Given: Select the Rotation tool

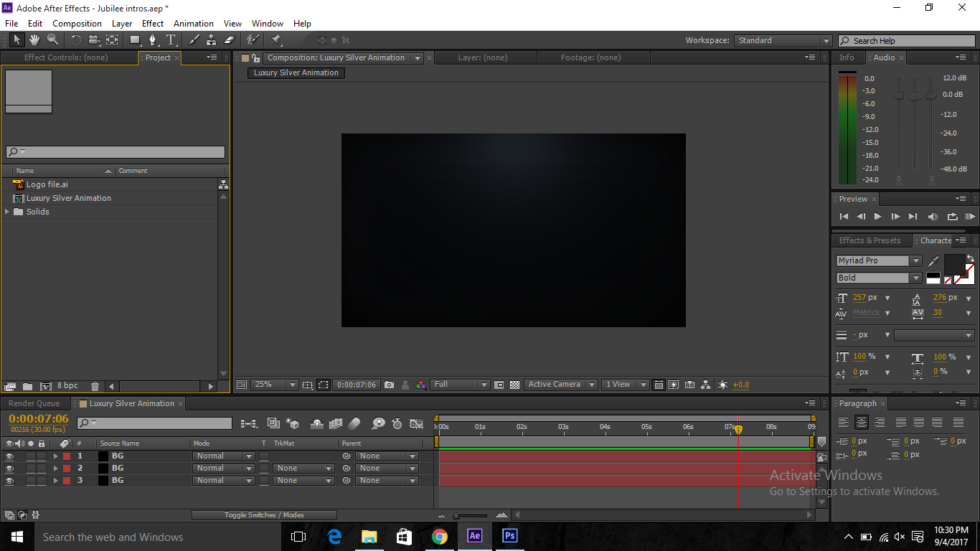Looking at the screenshot, I should tap(76, 40).
